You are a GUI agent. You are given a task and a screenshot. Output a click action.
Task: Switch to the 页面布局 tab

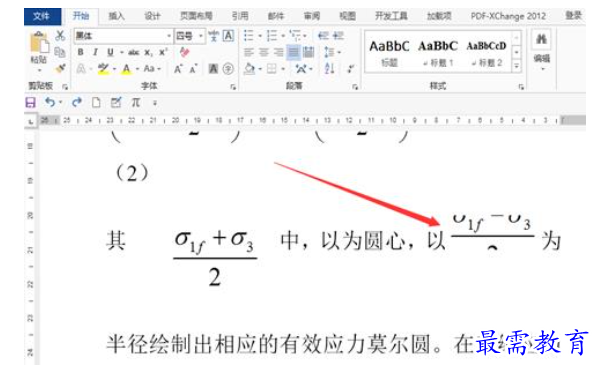196,16
